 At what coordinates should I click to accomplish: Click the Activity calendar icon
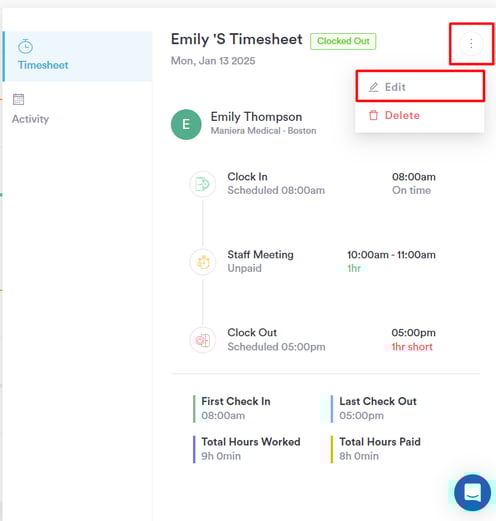(x=18, y=99)
